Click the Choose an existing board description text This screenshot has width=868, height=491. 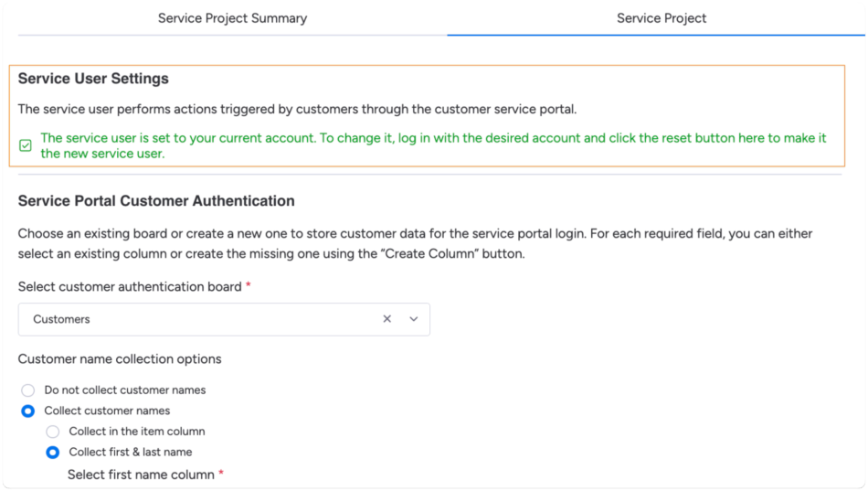pyautogui.click(x=415, y=244)
